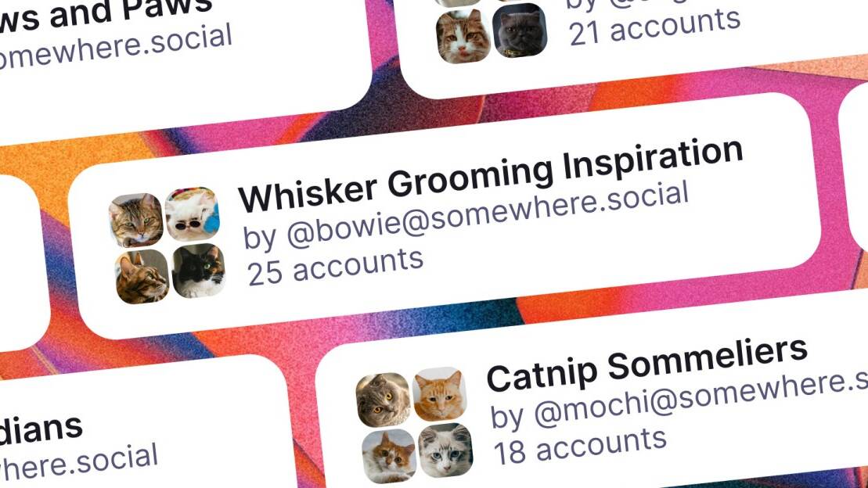
Task: Open the 'ws and Paws' list card title
Action: coord(105,13)
